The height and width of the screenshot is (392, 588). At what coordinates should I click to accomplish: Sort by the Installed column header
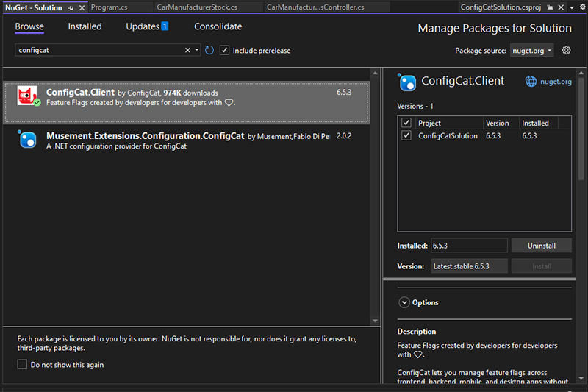click(x=539, y=123)
